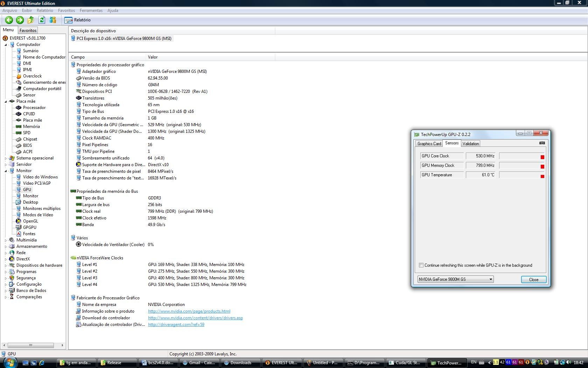The image size is (588, 368).
Task: Open Sensor under Computador
Action: point(29,95)
